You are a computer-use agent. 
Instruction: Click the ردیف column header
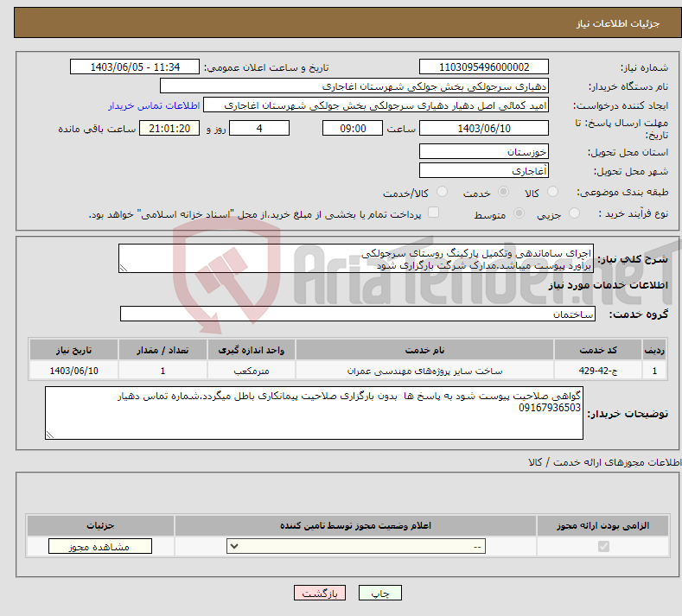click(654, 350)
